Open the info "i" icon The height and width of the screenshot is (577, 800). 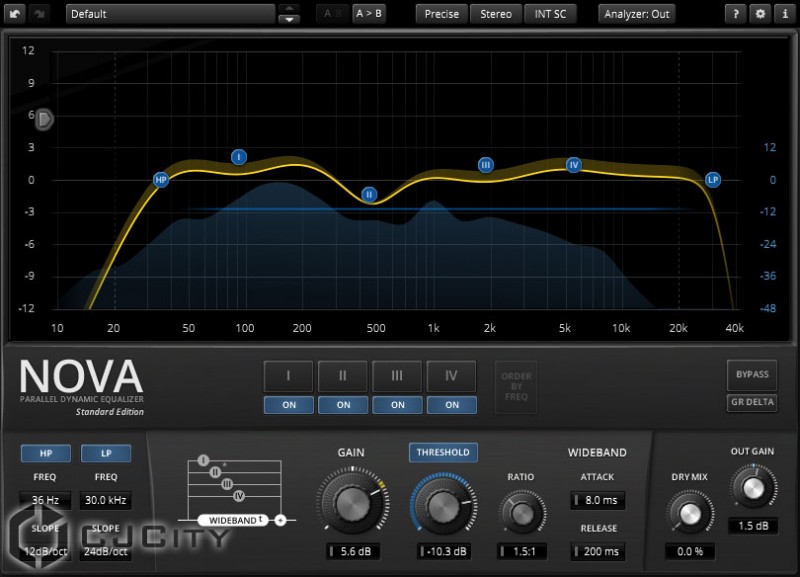pos(785,14)
